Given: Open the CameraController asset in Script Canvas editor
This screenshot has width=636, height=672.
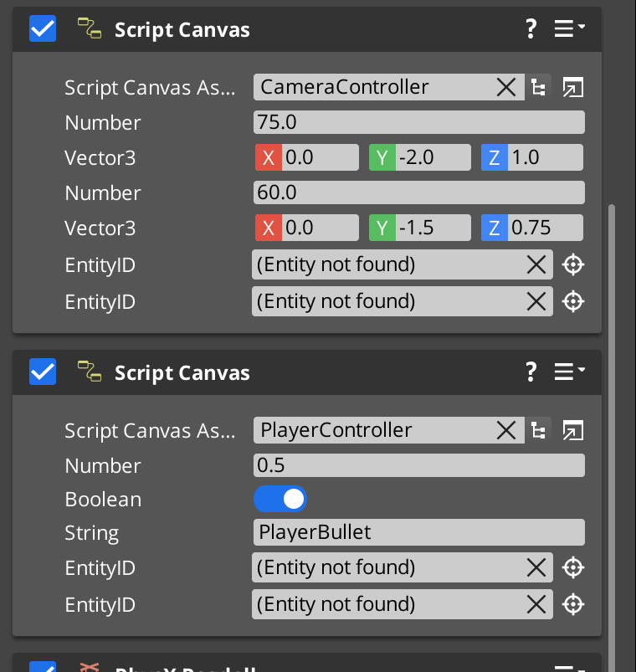Looking at the screenshot, I should [572, 87].
